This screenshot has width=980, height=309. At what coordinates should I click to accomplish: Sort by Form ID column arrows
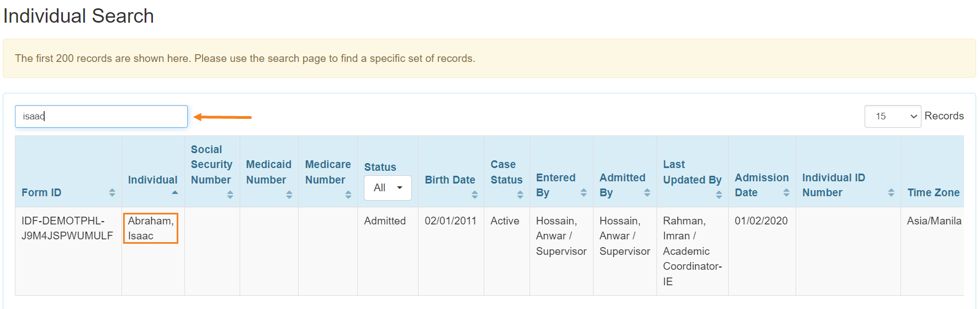point(112,192)
